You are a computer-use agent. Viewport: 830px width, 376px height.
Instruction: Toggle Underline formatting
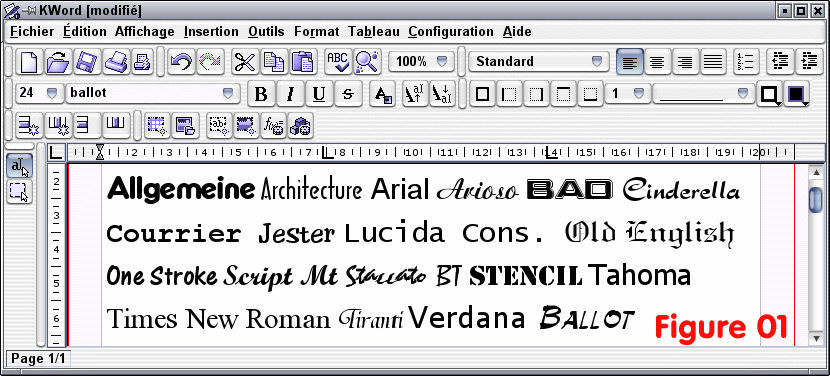(319, 94)
